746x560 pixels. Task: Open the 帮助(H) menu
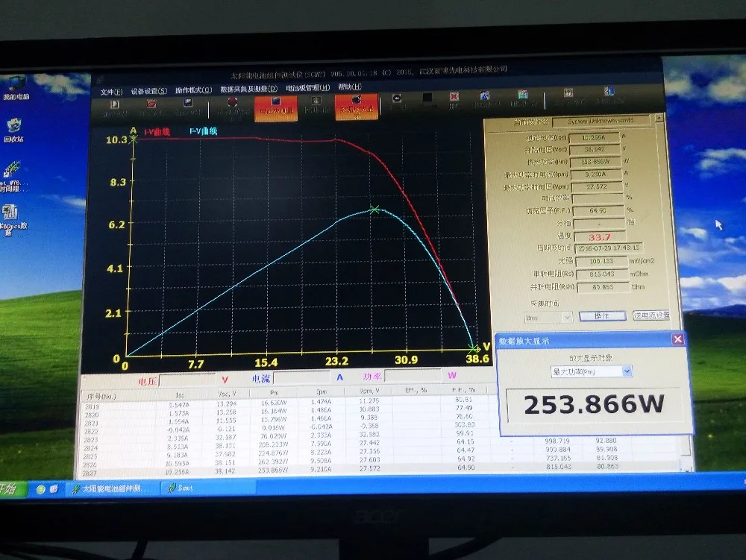point(350,86)
